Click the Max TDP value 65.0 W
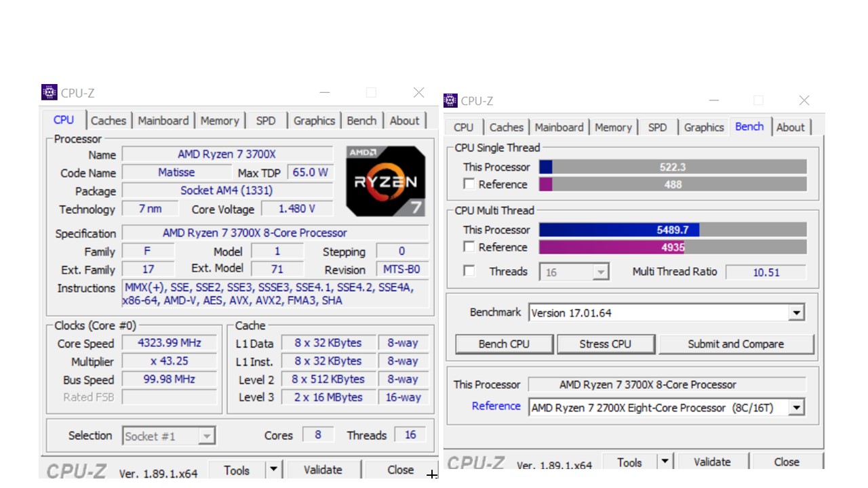Viewport: 868px width, 488px height. (x=311, y=172)
